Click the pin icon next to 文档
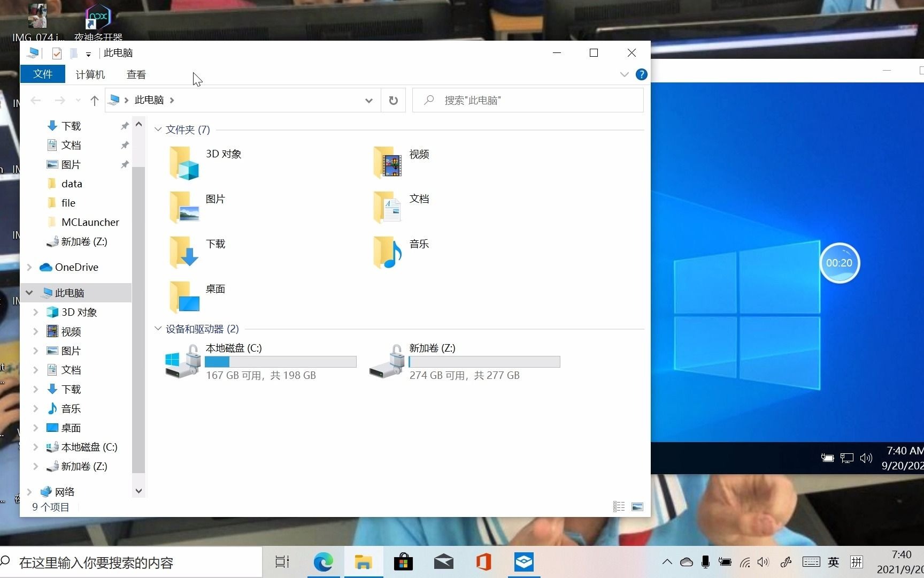 125,144
